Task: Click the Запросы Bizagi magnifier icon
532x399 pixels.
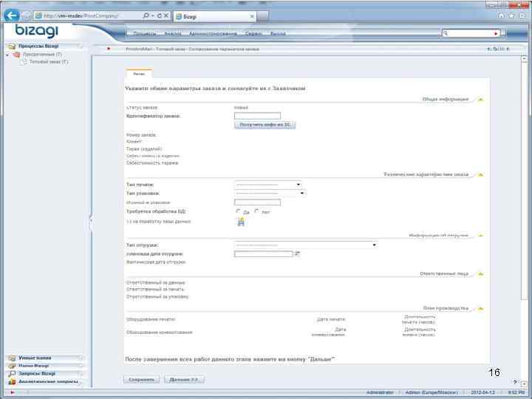Action: point(12,374)
